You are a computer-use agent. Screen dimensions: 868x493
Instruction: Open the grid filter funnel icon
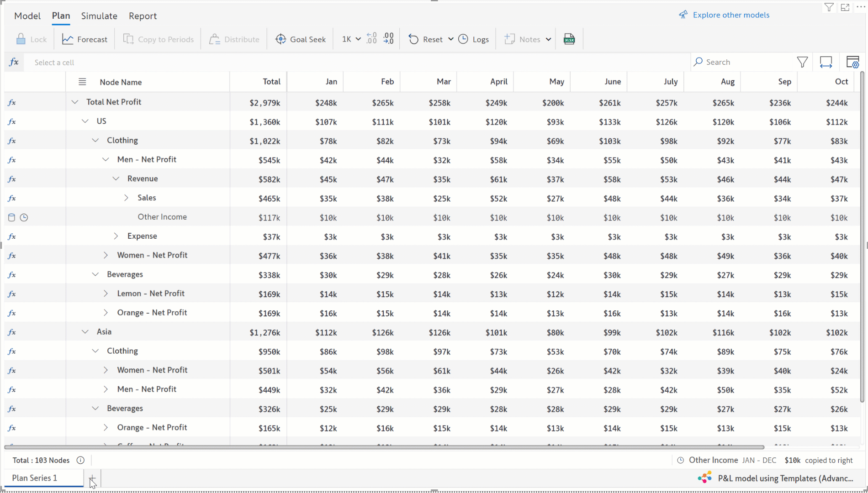tap(802, 62)
